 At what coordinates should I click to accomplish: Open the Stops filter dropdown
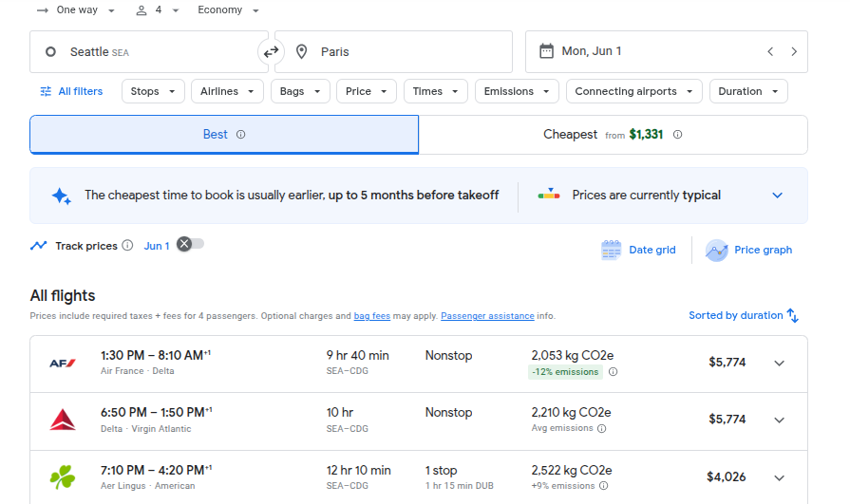pyautogui.click(x=153, y=92)
